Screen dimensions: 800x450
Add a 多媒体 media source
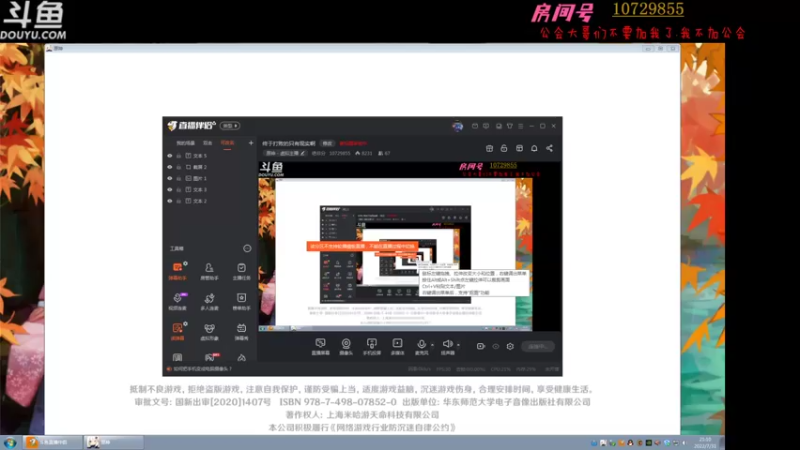tap(397, 346)
